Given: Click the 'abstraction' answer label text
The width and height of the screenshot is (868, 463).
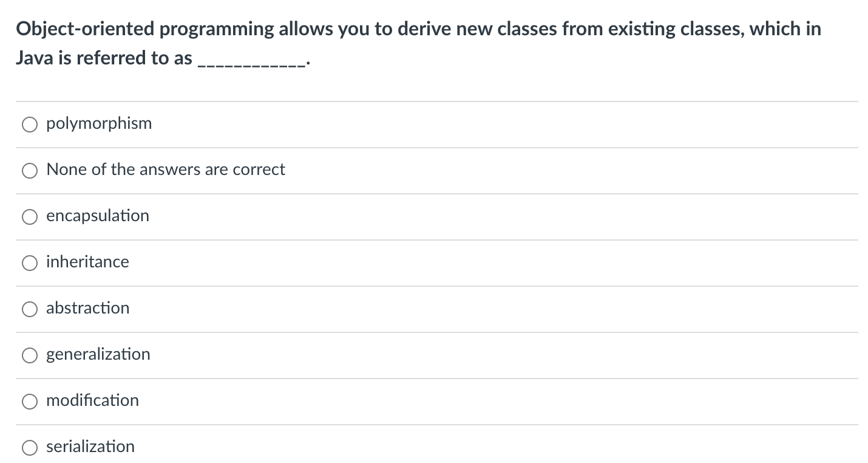Looking at the screenshot, I should (88, 308).
